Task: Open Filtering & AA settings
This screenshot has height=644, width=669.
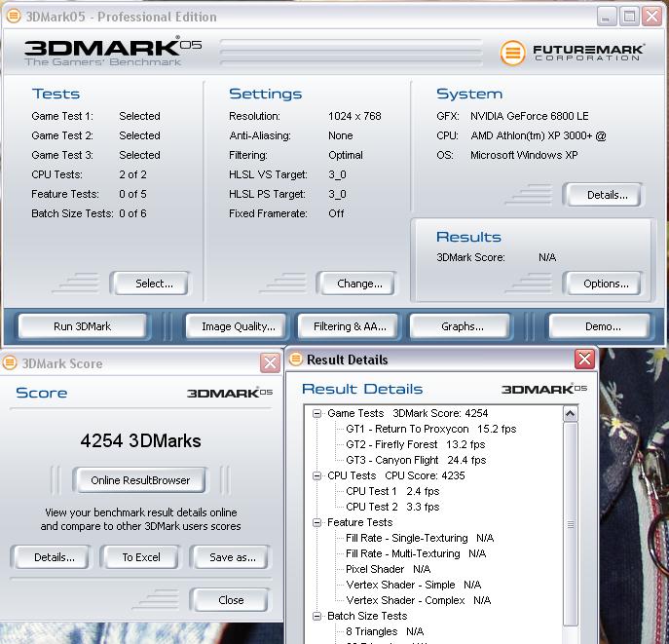Action: pyautogui.click(x=349, y=326)
